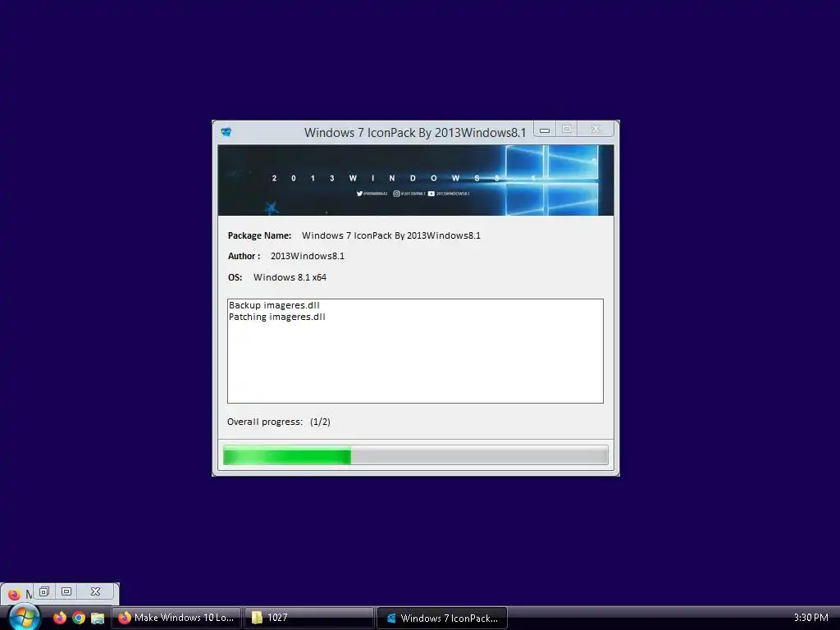Screen dimensions: 840x630
Task: Click the Firefox icon on the minimized window
Action: (x=14, y=594)
